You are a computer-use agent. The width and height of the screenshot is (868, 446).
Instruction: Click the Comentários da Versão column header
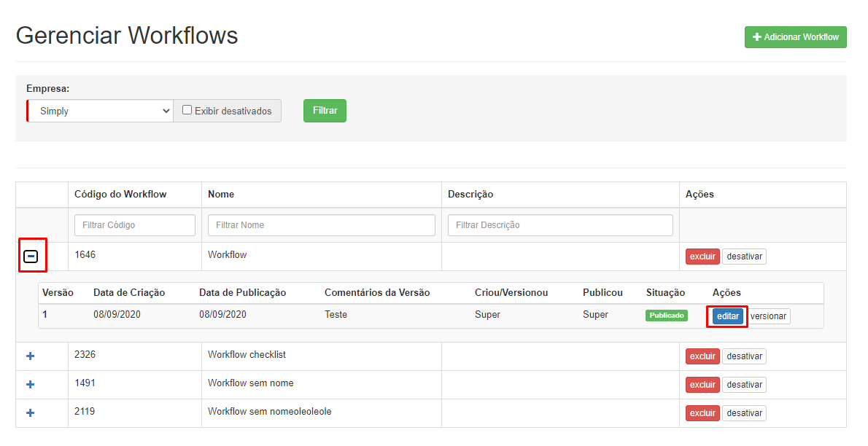pyautogui.click(x=377, y=293)
